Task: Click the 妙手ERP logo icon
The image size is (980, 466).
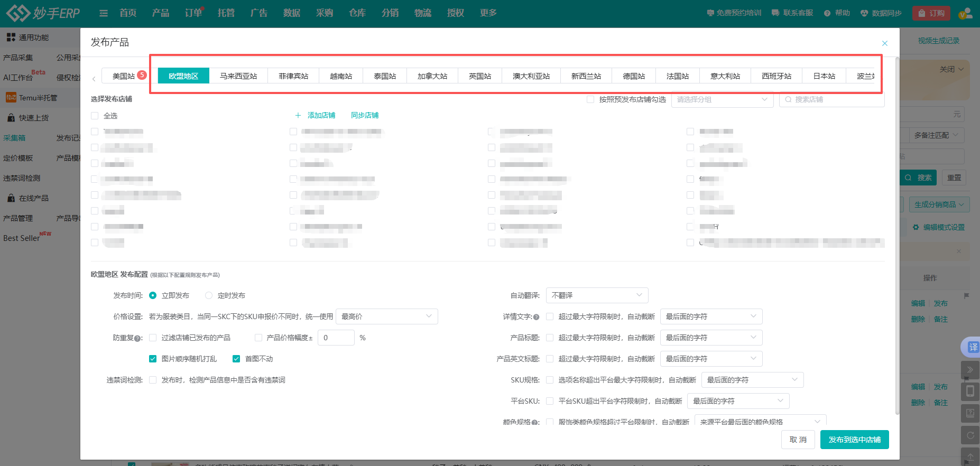Action: tap(18, 13)
